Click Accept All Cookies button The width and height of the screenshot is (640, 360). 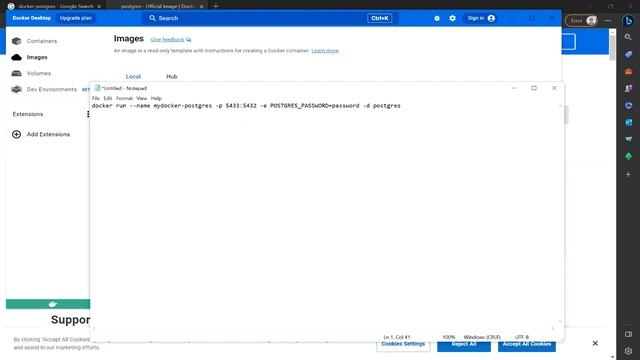[527, 345]
